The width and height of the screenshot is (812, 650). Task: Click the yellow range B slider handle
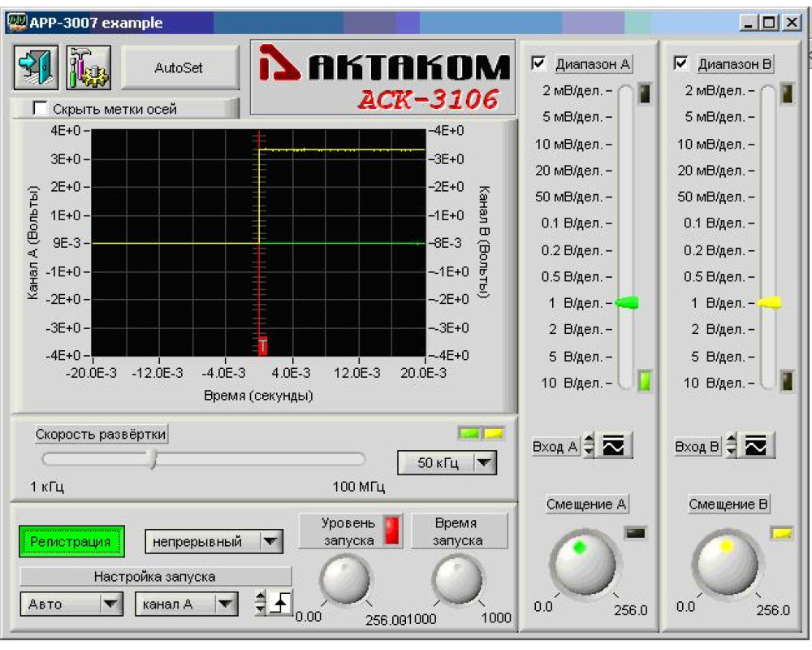769,303
